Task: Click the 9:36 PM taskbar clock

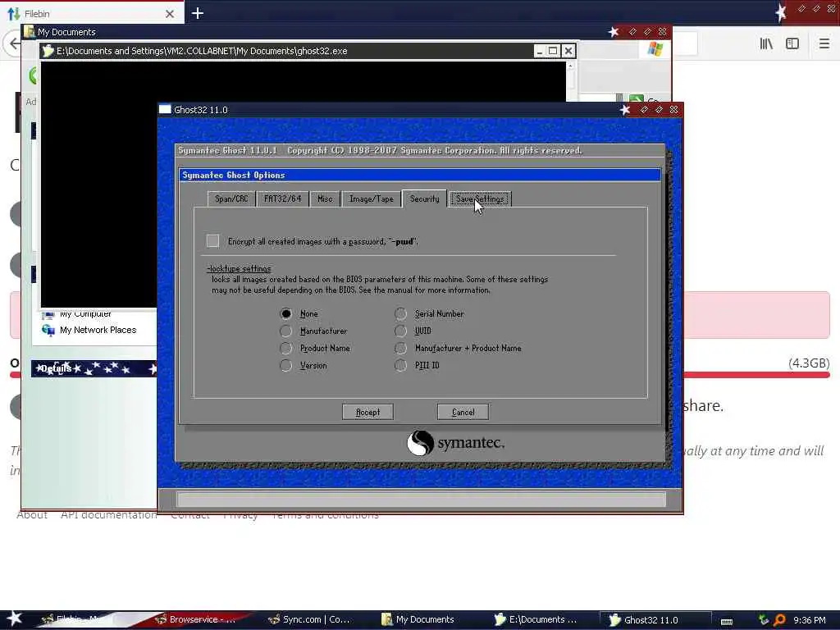Action: click(x=810, y=620)
